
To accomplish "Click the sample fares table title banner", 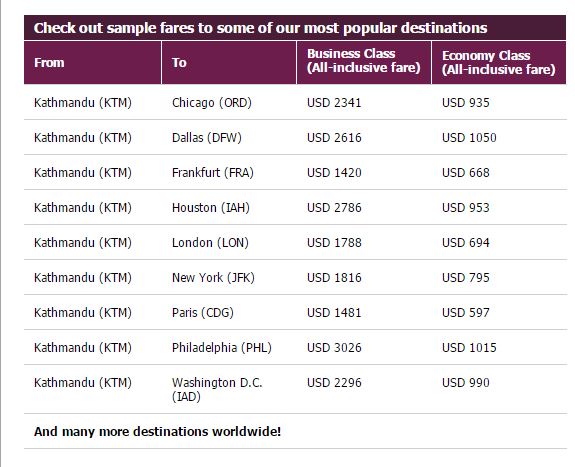I will (x=295, y=28).
